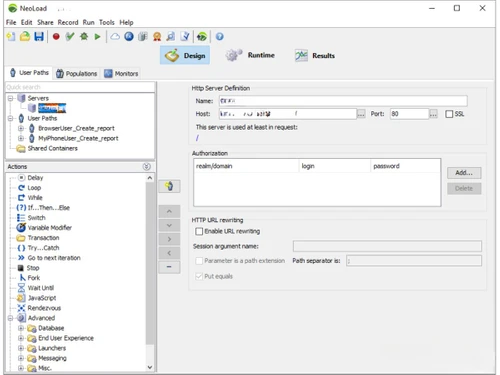The height and width of the screenshot is (375, 500).
Task: Start recording with the red record icon
Action: (56, 37)
